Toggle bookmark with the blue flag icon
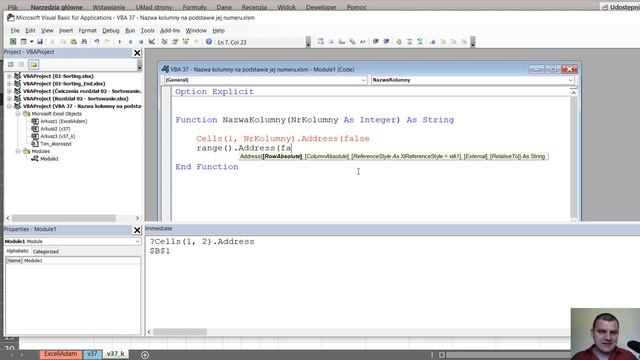640x360 pixels. tap(433, 42)
